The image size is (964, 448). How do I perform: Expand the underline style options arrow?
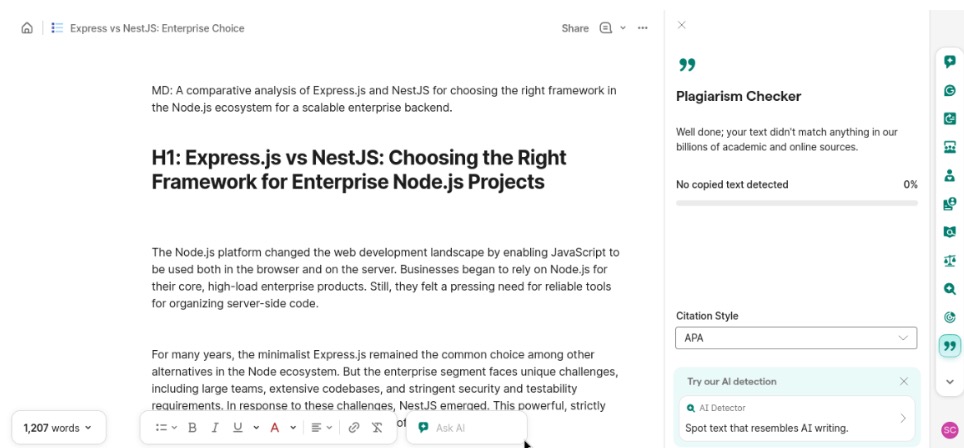coord(256,428)
